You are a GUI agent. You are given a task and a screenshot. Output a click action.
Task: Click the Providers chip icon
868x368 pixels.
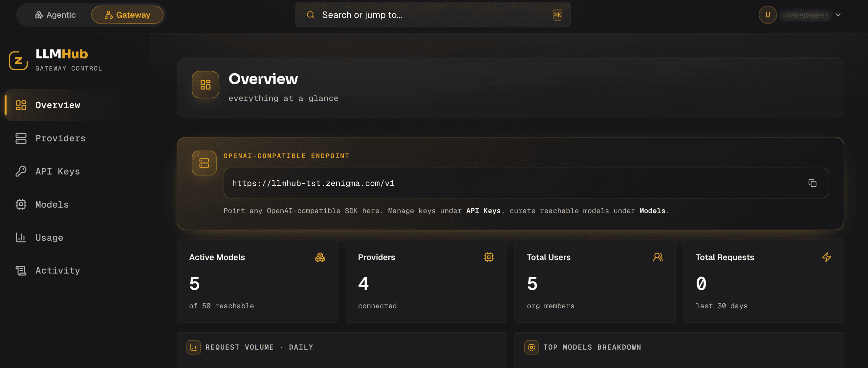(488, 257)
